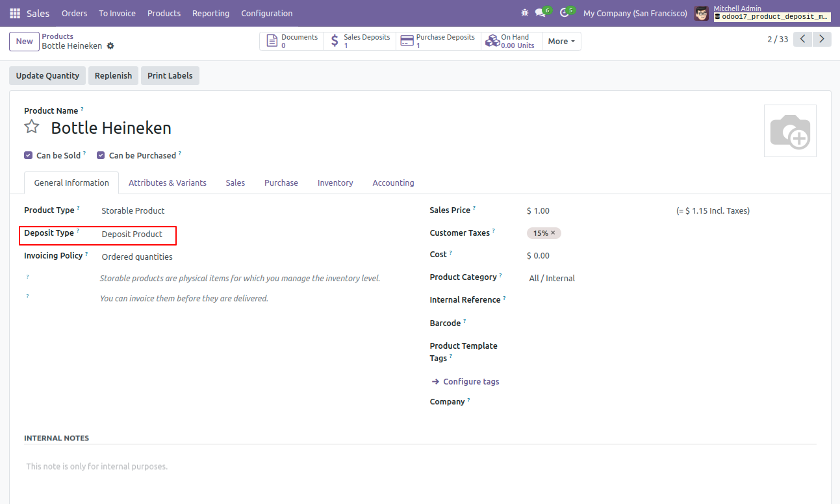The height and width of the screenshot is (504, 840).
Task: Click the Replenish button
Action: point(113,75)
